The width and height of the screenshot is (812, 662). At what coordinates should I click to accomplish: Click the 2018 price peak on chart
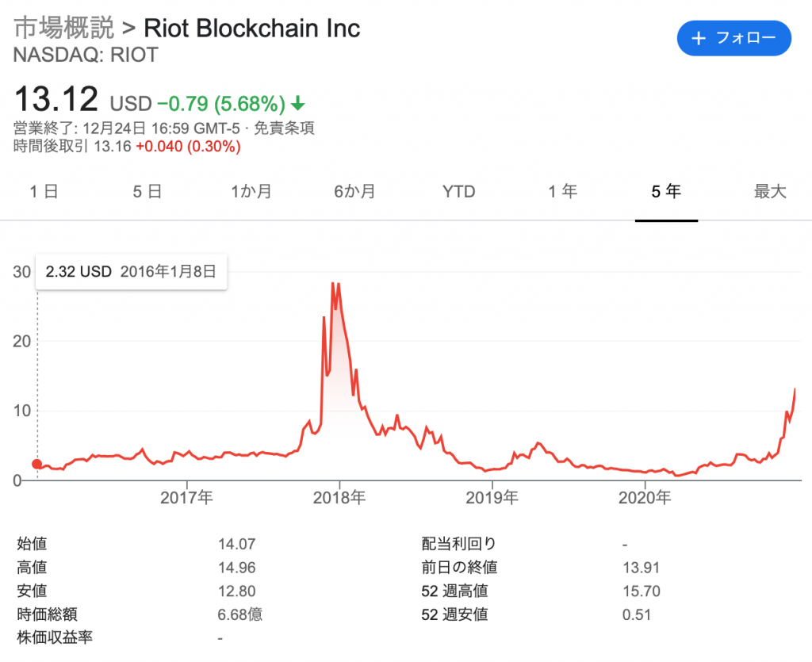334,283
